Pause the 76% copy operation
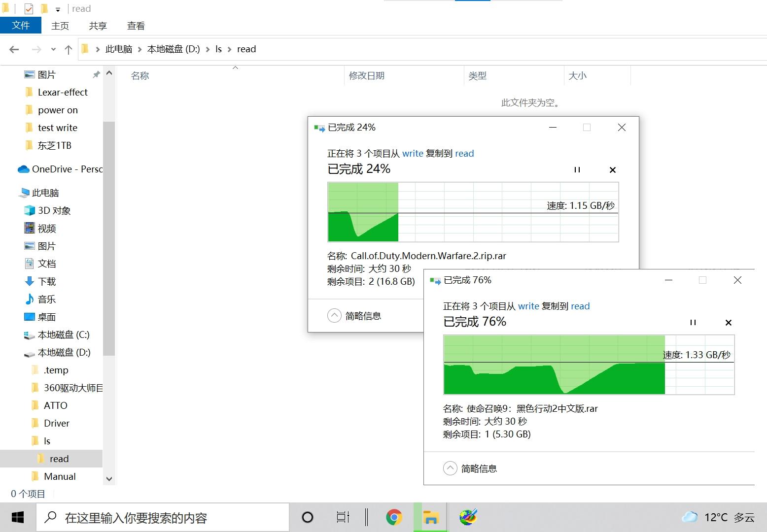Image resolution: width=767 pixels, height=532 pixels. pyautogui.click(x=693, y=322)
